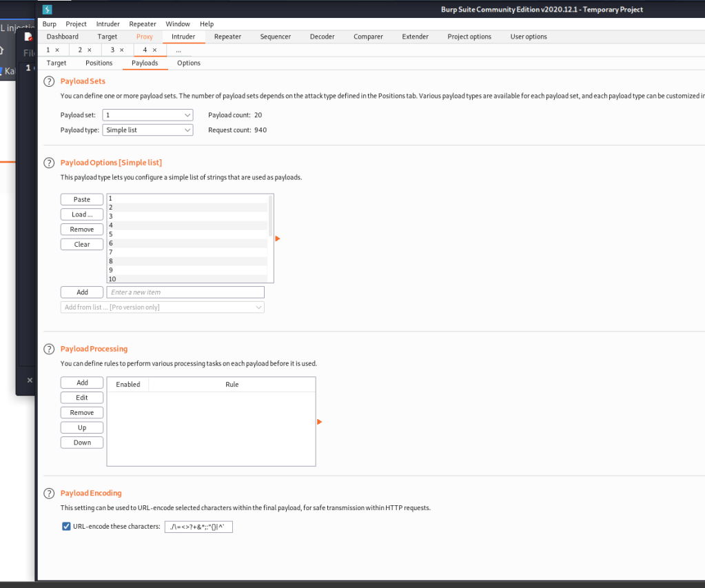Image resolution: width=705 pixels, height=588 pixels.
Task: Click orange arrow beside payload list
Action: point(278,239)
